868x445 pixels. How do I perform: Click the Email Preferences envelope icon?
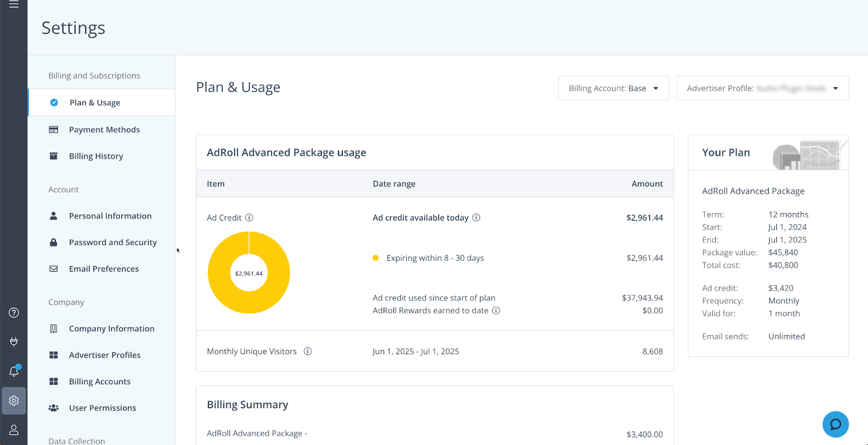[54, 269]
